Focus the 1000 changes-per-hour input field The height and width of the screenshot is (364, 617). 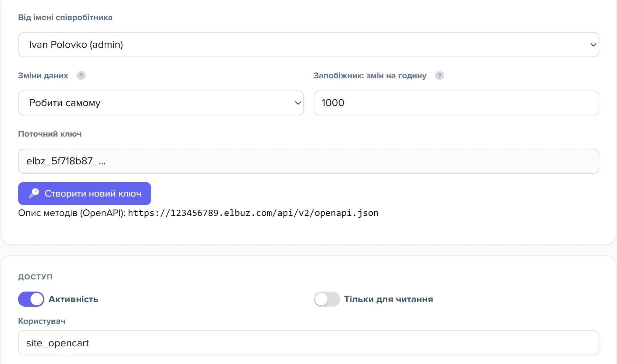456,103
